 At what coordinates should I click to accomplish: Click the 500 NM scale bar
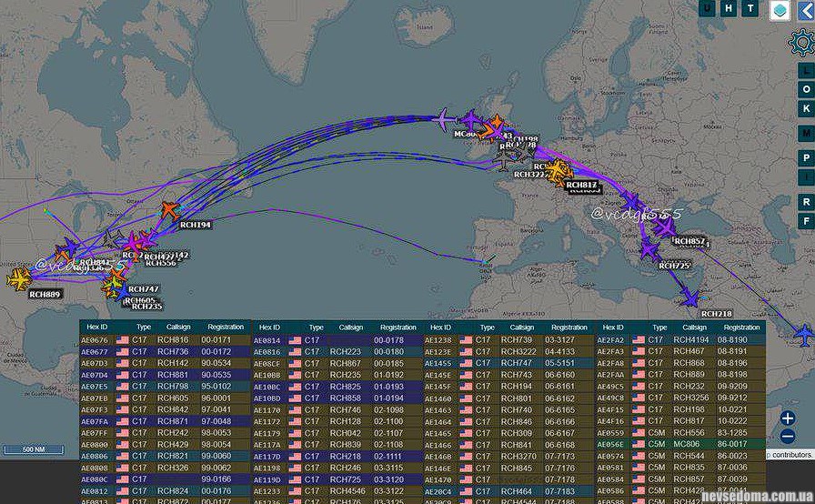pyautogui.click(x=29, y=449)
